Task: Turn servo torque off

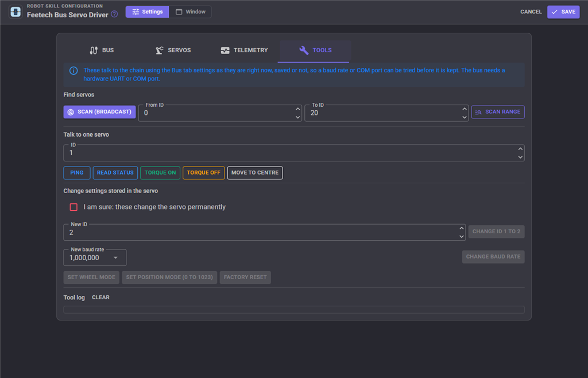Action: click(x=204, y=173)
